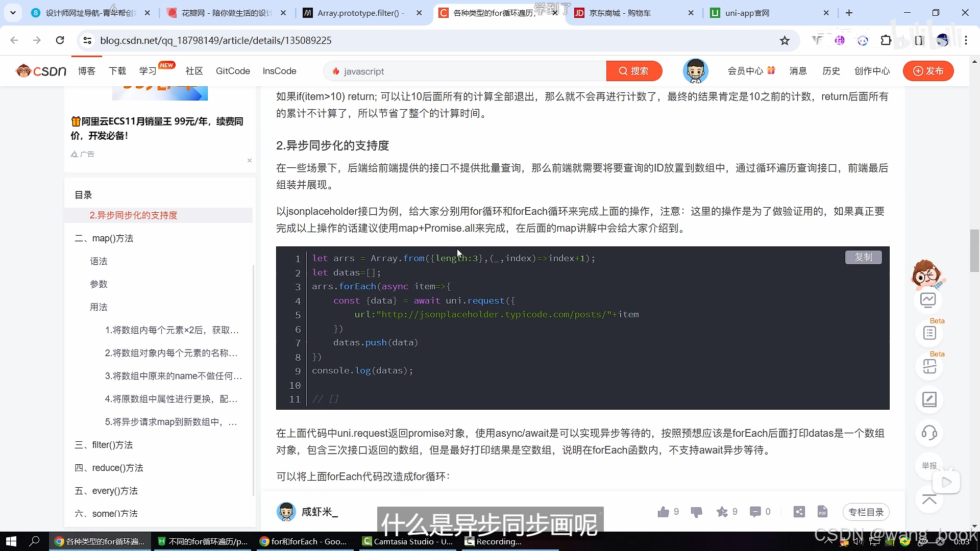Viewport: 980px width, 551px height.
Task: Return to top with up-arrow icon
Action: pos(929,499)
